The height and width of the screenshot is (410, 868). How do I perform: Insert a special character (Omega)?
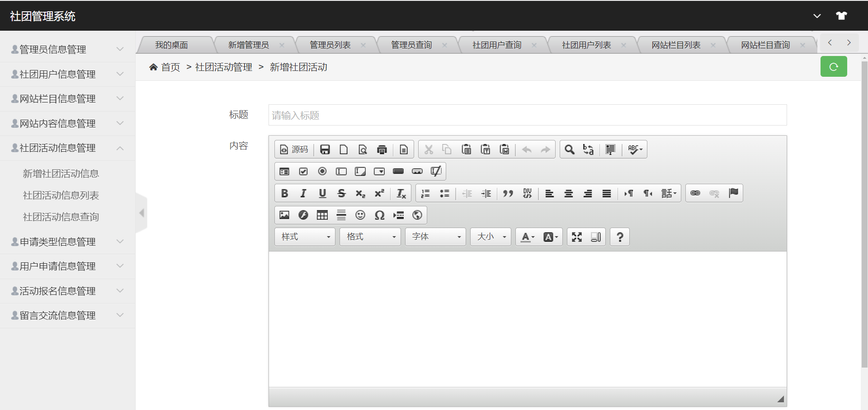pos(379,215)
